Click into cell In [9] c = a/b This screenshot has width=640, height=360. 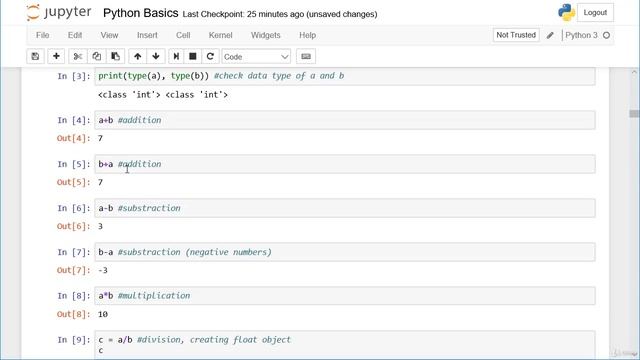pos(345,345)
